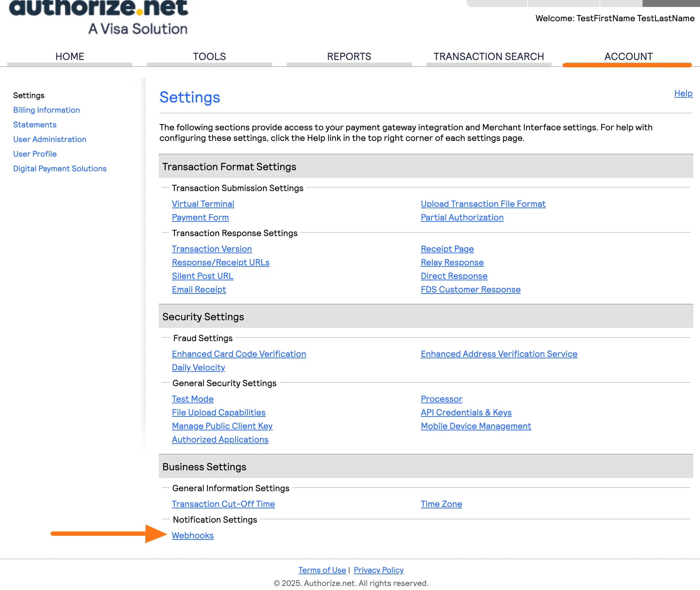Set the Transaction Cut-Off Time
The width and height of the screenshot is (700, 590).
click(223, 504)
